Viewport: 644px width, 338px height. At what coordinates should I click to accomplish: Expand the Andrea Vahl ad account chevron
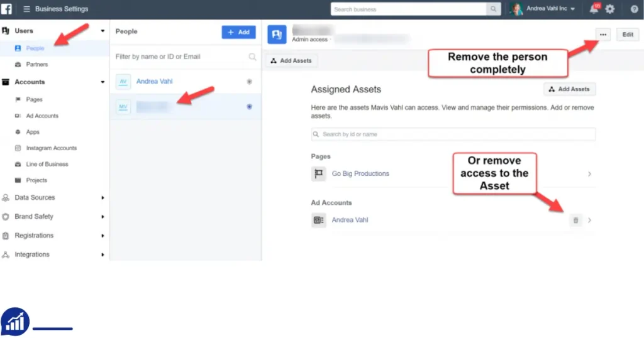[589, 221]
